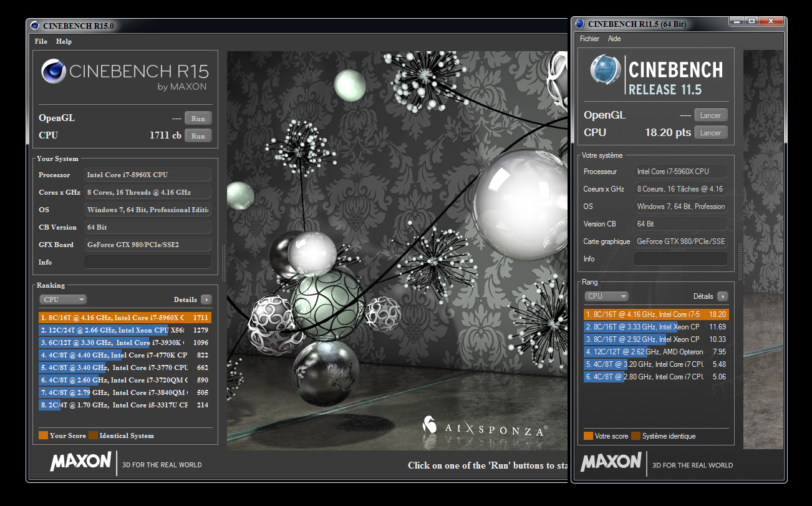Click the R11.5 title bar app icon

[580, 24]
